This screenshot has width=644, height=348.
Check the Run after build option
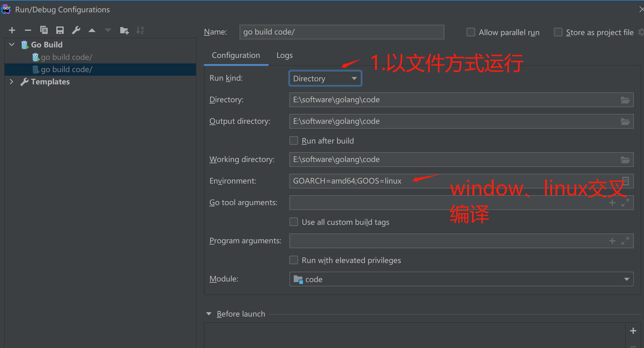point(294,141)
